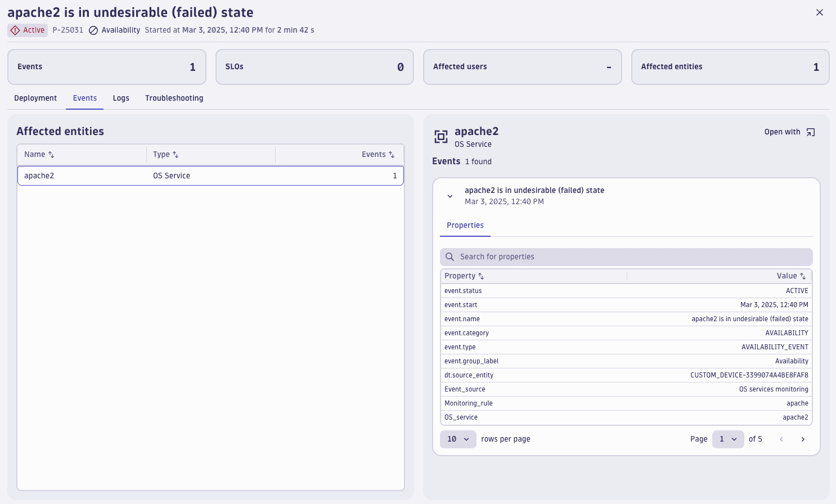
Task: Switch to the Logs tab
Action: click(x=121, y=98)
